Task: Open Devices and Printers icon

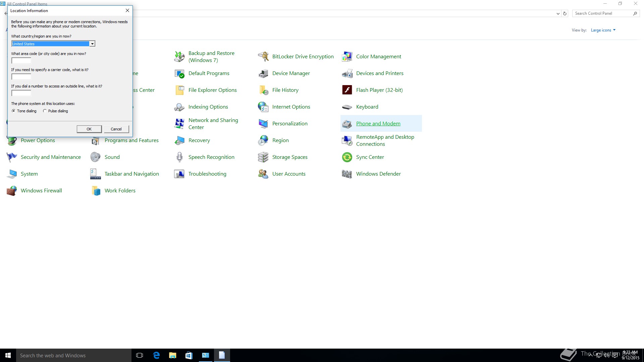Action: pyautogui.click(x=347, y=73)
